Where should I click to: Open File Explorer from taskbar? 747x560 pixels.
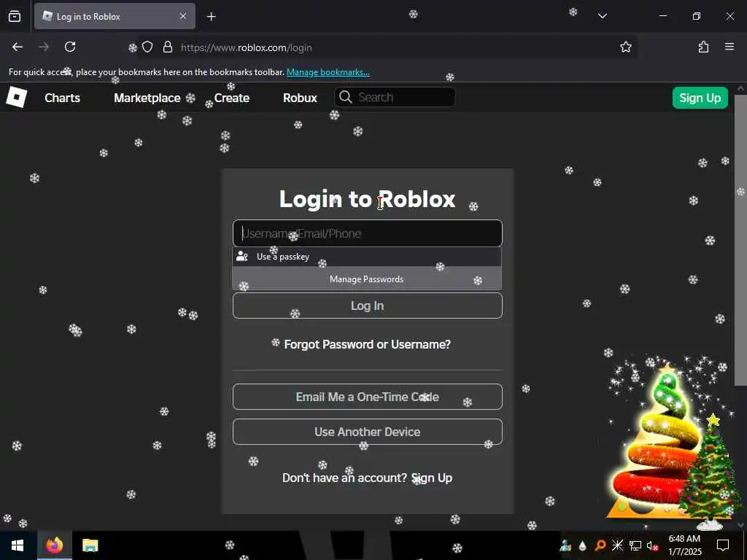[90, 545]
